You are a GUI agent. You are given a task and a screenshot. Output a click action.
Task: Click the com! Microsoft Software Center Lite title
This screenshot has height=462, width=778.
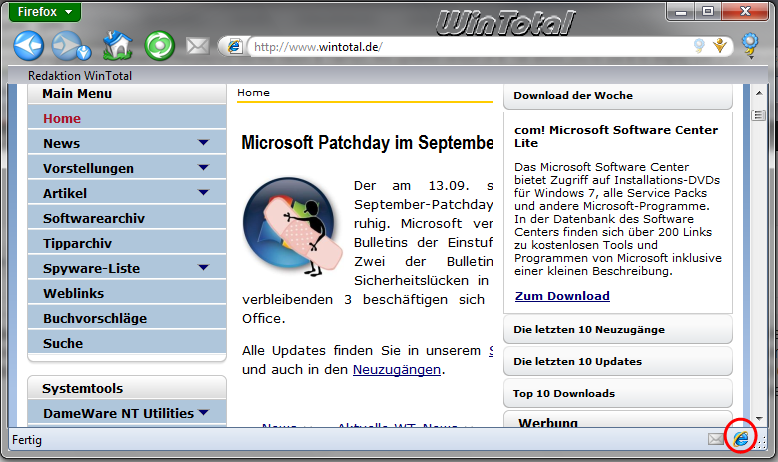[616, 136]
